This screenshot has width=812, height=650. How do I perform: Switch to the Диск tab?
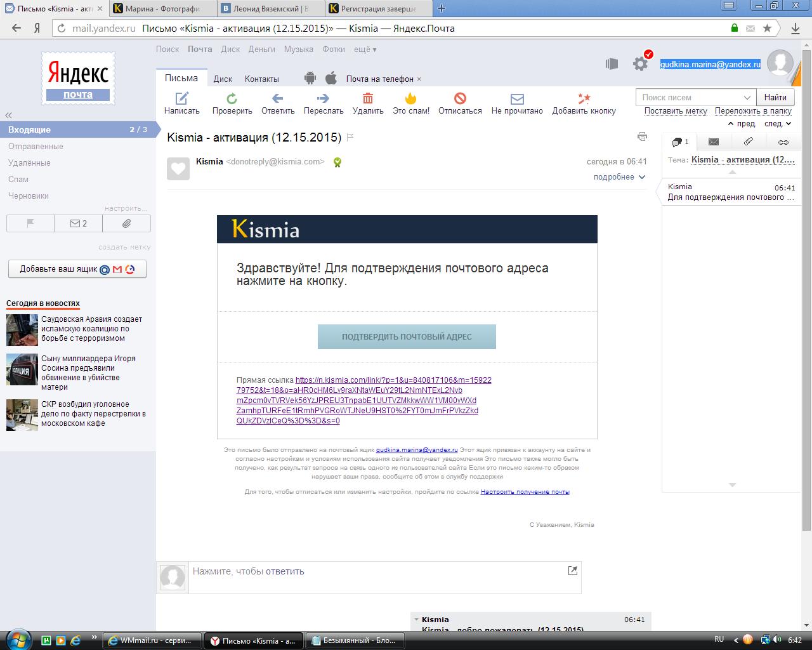pos(223,79)
